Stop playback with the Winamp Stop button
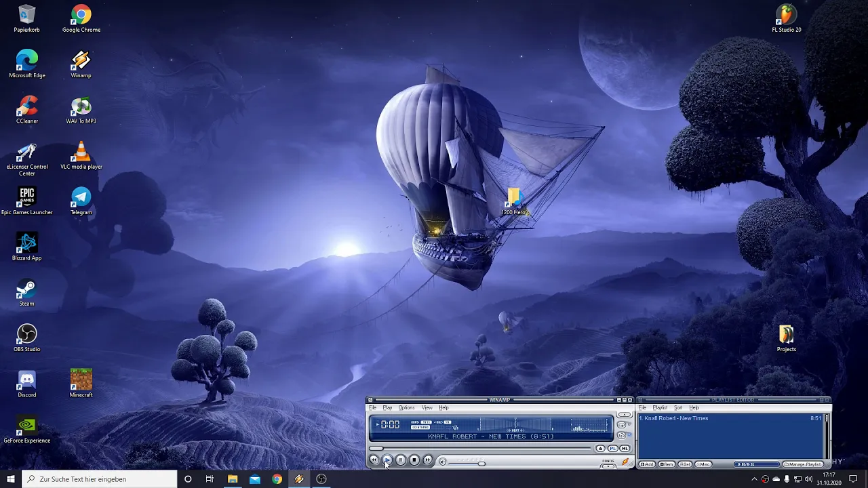Image resolution: width=868 pixels, height=488 pixels. pyautogui.click(x=414, y=460)
